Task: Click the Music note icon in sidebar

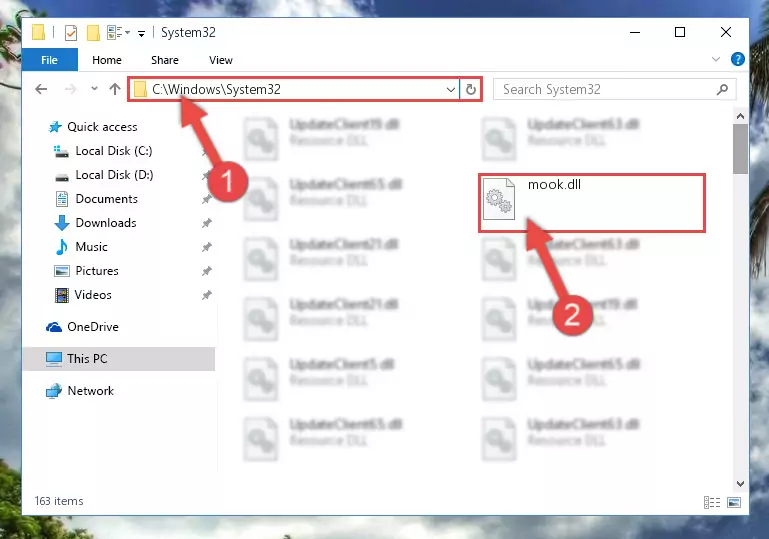Action: [x=62, y=247]
